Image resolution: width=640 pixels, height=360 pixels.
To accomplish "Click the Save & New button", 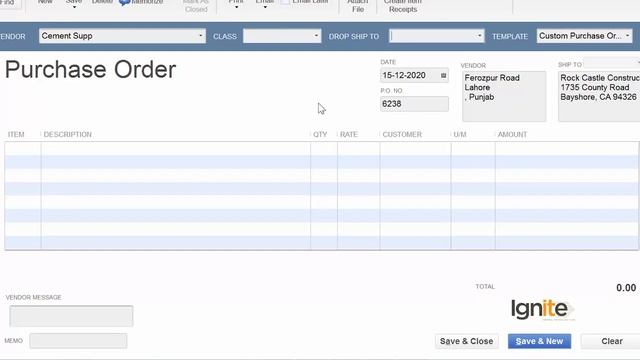I will pos(539,341).
